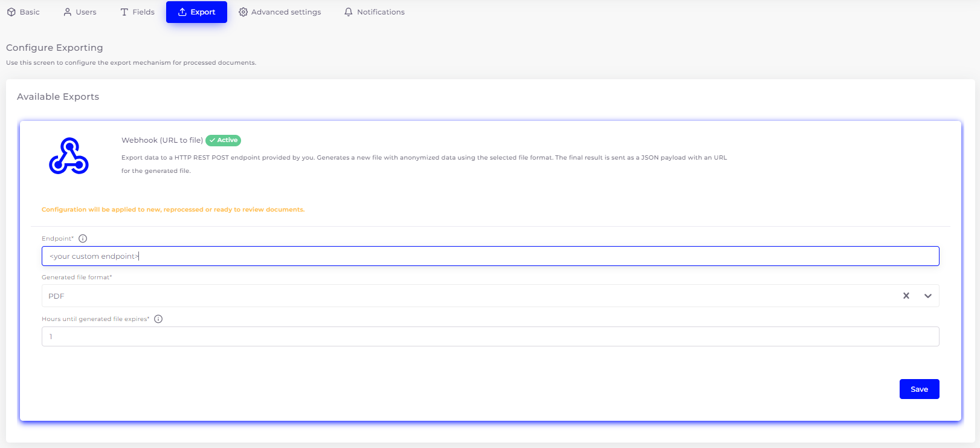This screenshot has height=448, width=980.
Task: Switch to the Fields tab
Action: [x=137, y=12]
